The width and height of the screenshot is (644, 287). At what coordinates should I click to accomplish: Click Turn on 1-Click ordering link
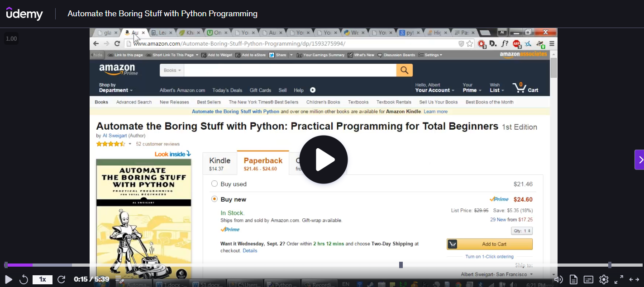(x=489, y=257)
